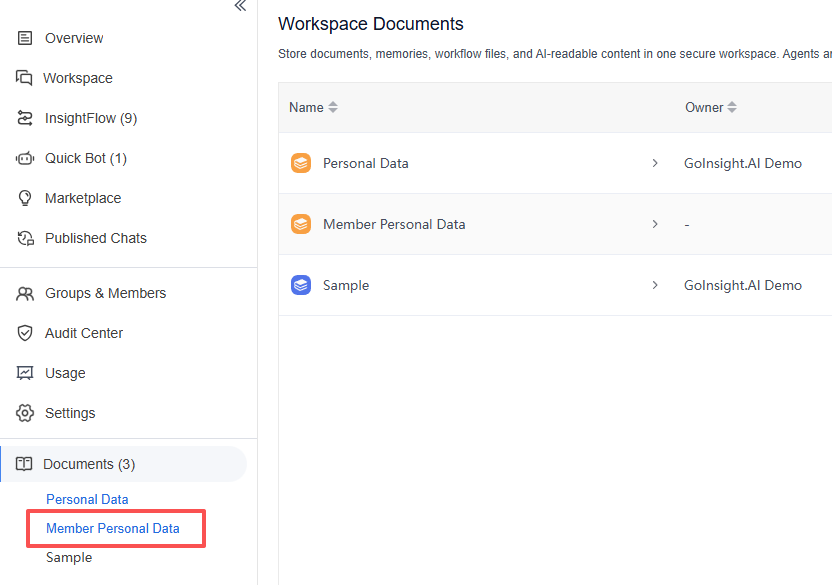Click the Published Chats icon
The height and width of the screenshot is (585, 832).
coord(25,238)
